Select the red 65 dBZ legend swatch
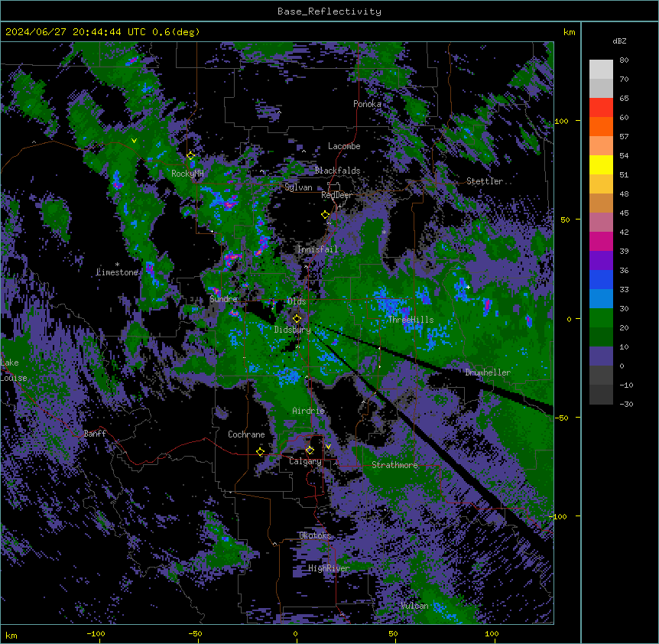The image size is (659, 644). coord(601,107)
